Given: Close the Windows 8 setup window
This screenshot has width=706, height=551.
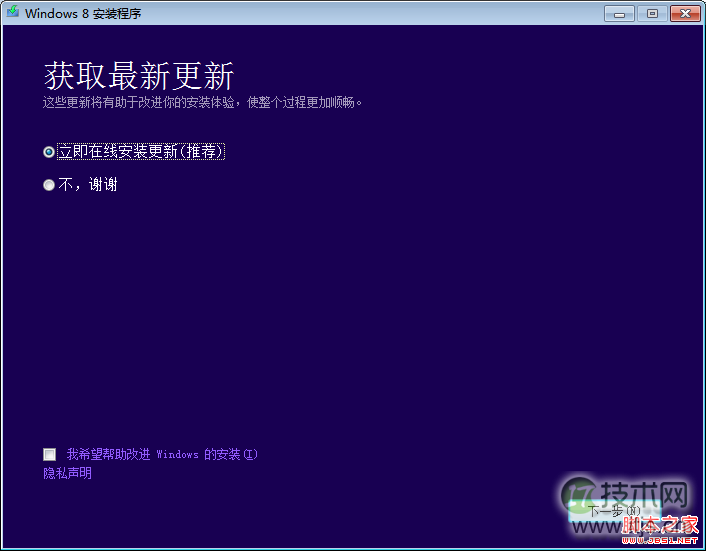Looking at the screenshot, I should [x=685, y=14].
